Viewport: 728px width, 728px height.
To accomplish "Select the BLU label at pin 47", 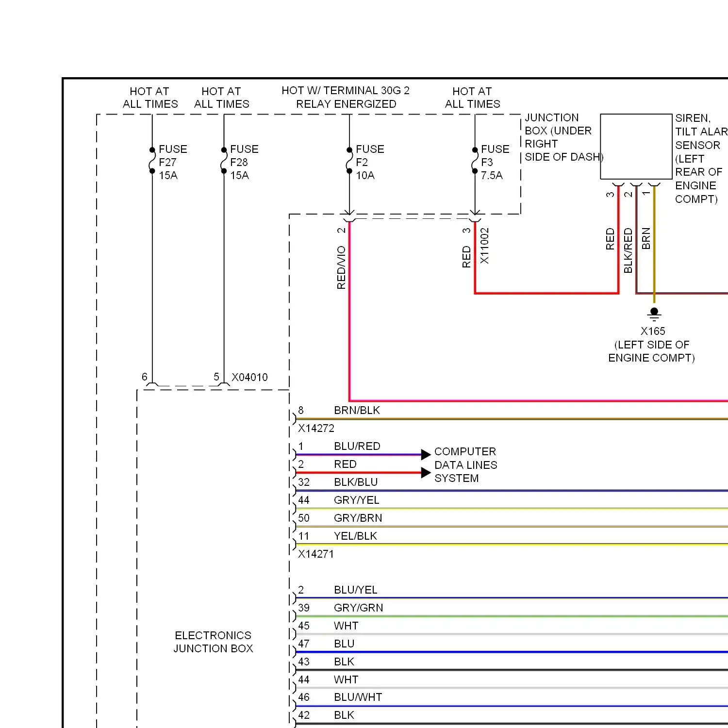I will [344, 644].
